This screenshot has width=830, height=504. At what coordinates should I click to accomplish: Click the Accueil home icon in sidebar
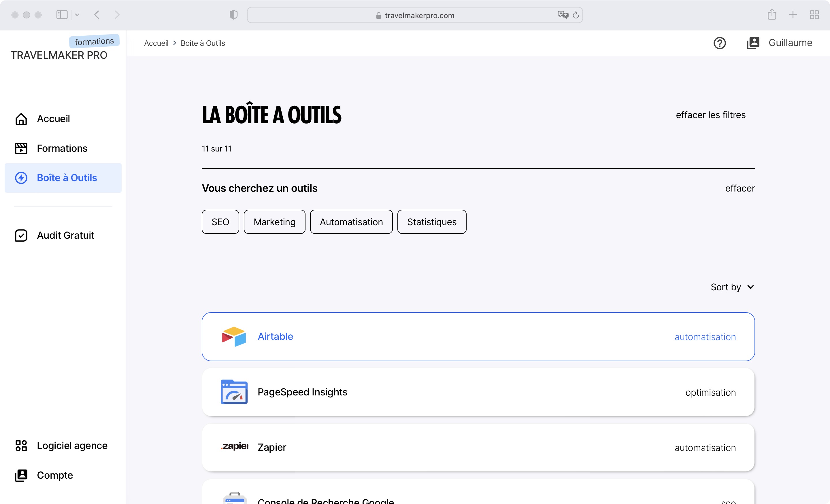coord(21,119)
